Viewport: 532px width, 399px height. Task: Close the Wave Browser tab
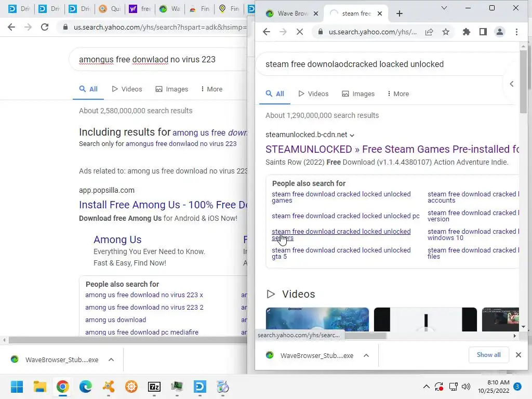pyautogui.click(x=316, y=14)
